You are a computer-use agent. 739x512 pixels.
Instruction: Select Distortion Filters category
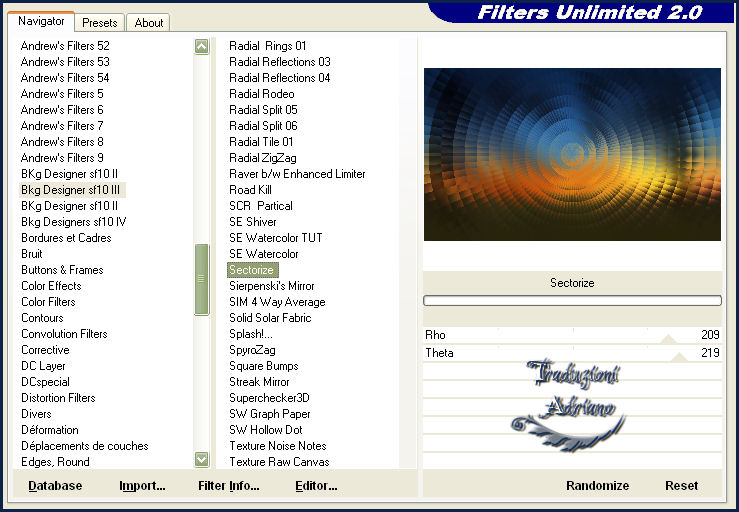[x=58, y=398]
